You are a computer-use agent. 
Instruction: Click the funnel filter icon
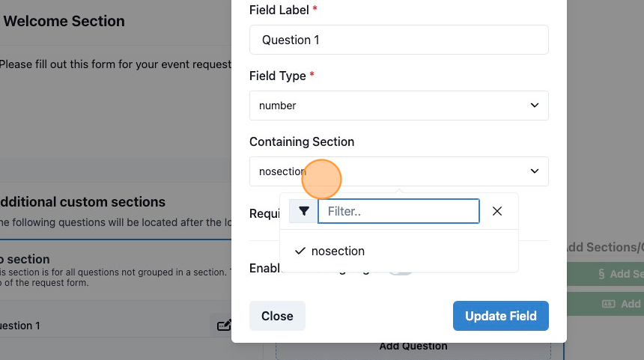click(303, 211)
